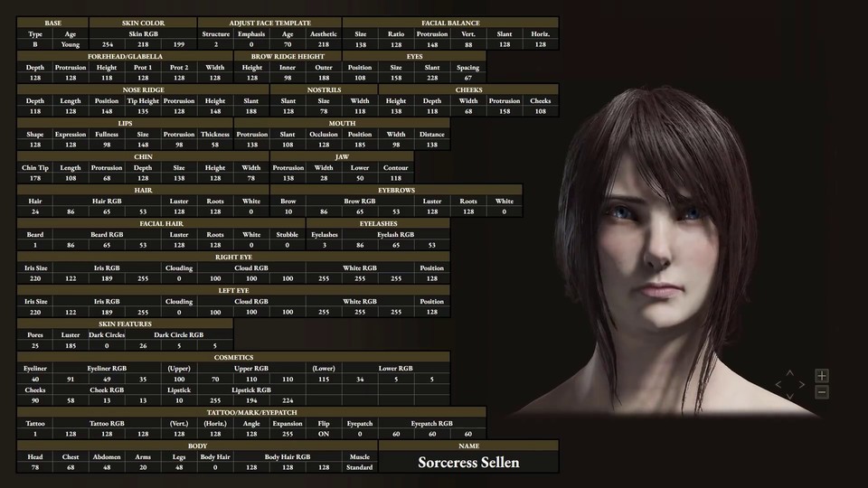Click the Tip Height value 135
Screen dimensions: 868x488
click(x=143, y=111)
